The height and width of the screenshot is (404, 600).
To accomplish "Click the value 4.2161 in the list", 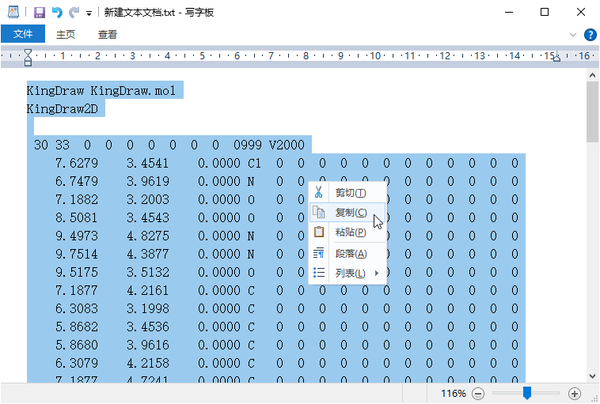I will click(x=148, y=290).
